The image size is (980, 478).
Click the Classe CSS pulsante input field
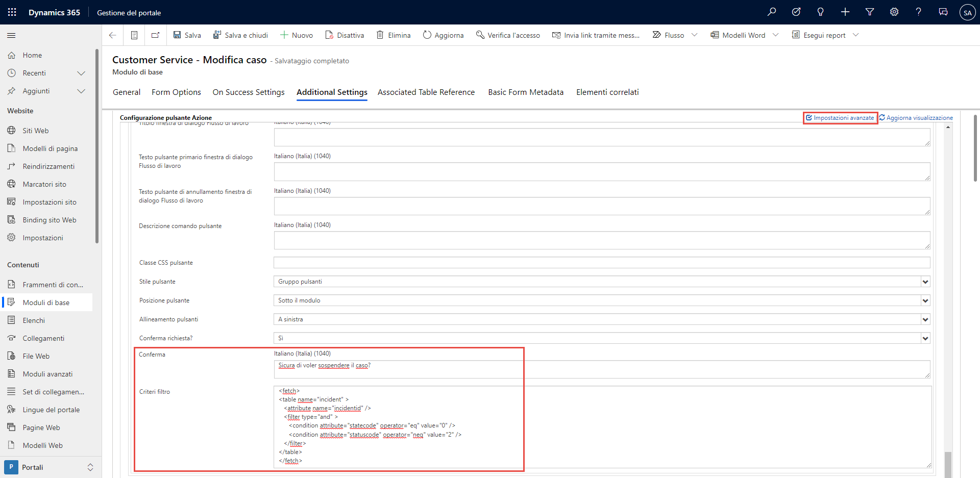tap(601, 263)
